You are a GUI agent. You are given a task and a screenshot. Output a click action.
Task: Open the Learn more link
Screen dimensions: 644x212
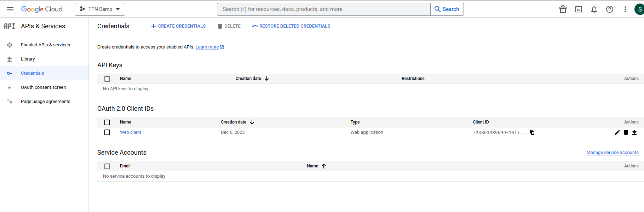pos(207,47)
